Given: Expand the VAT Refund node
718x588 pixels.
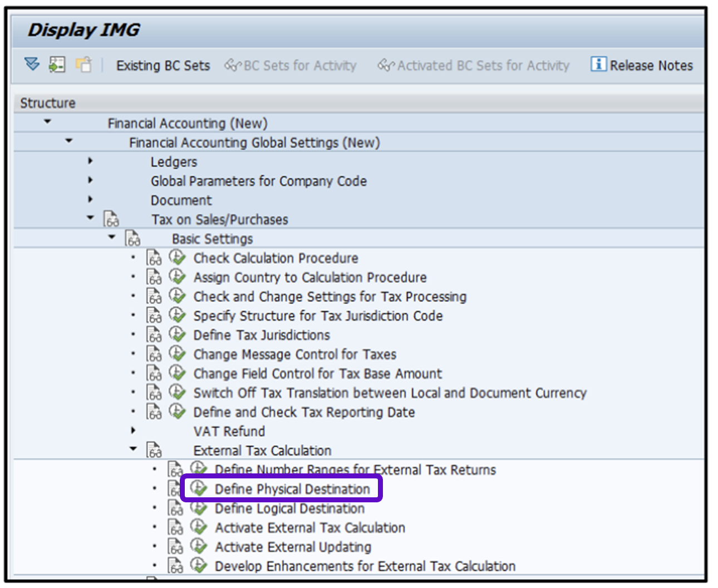Looking at the screenshot, I should (133, 431).
